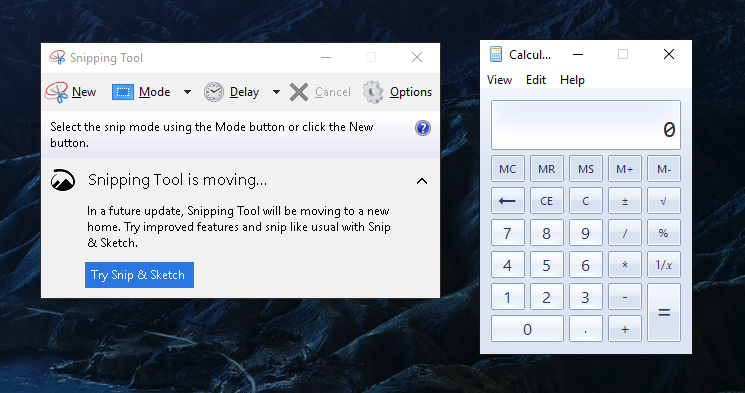
Task: Click the digit 6 key
Action: click(586, 265)
